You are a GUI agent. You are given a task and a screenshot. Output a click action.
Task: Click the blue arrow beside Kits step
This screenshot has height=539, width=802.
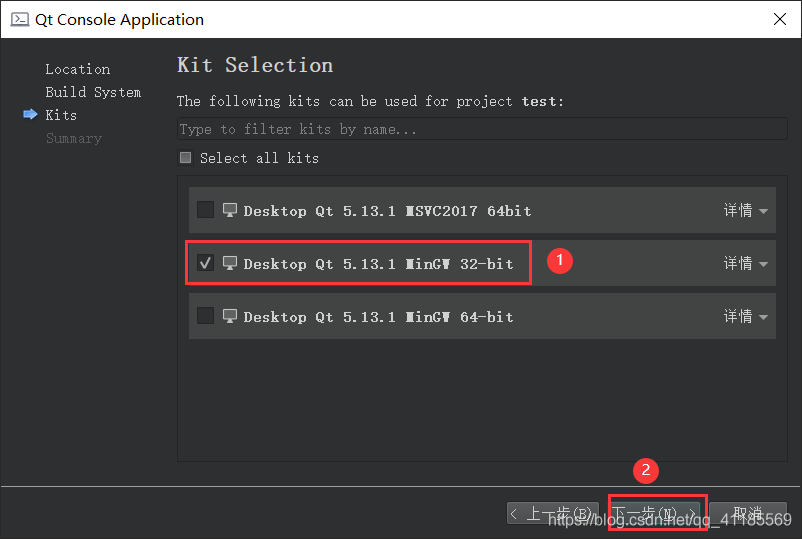(x=31, y=114)
